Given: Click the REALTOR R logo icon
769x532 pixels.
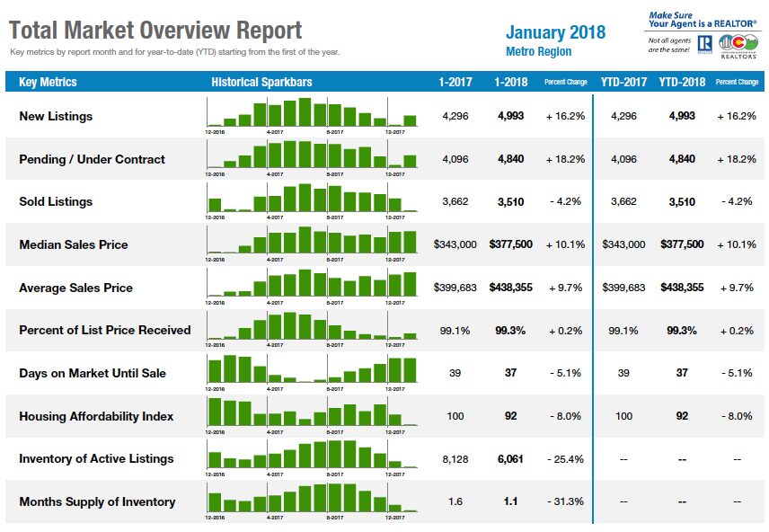Looking at the screenshot, I should point(704,44).
